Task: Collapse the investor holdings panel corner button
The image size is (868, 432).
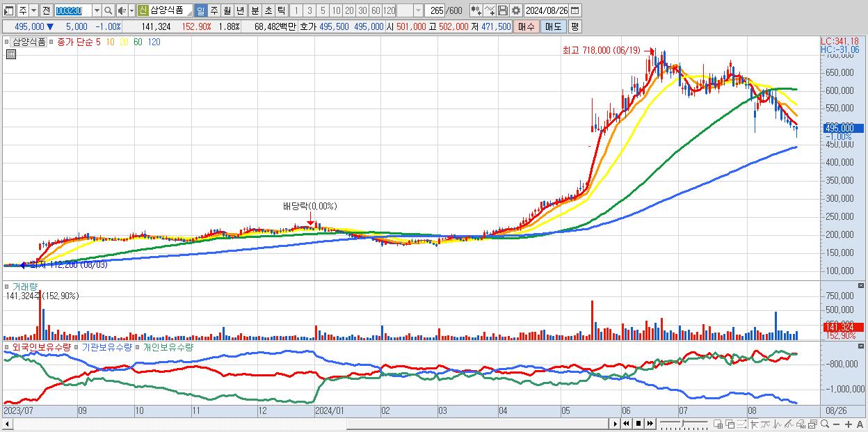Action: (862, 346)
